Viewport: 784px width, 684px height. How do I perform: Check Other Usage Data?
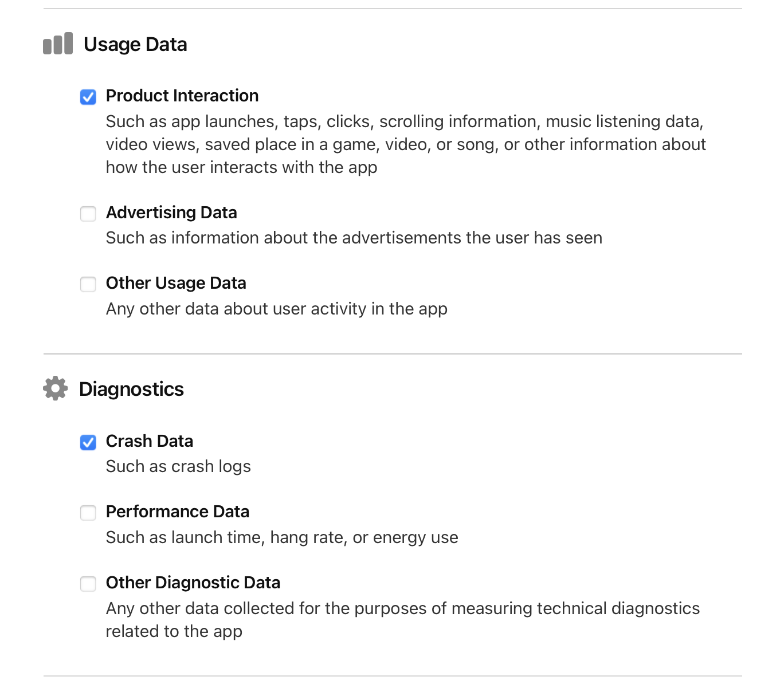coord(88,284)
